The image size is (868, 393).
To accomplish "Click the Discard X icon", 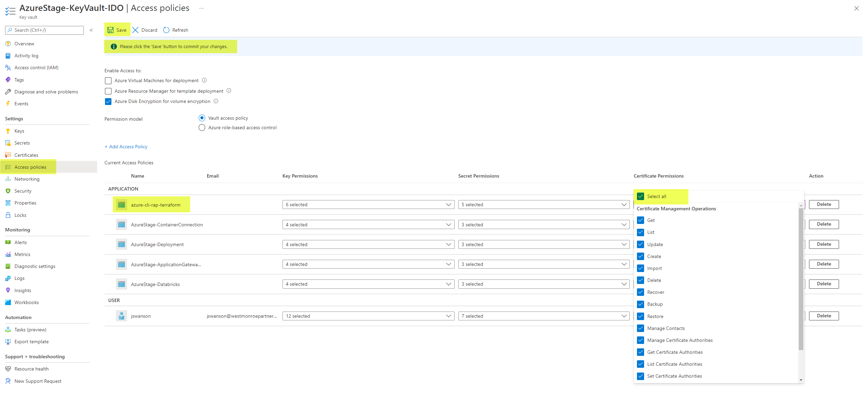I will click(x=135, y=30).
